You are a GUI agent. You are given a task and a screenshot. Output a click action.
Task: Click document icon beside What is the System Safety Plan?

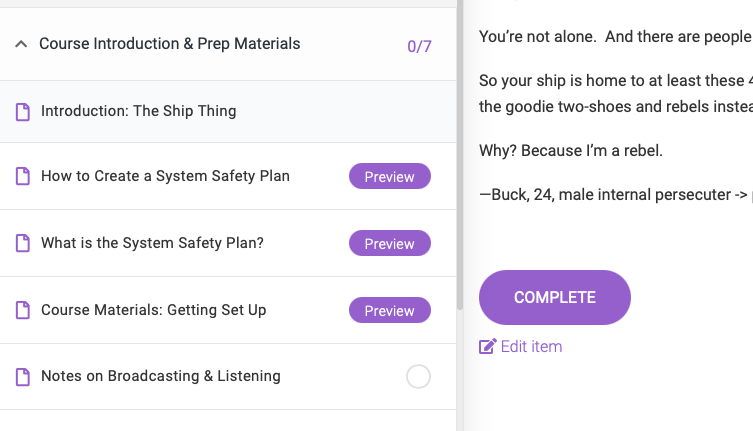[23, 243]
